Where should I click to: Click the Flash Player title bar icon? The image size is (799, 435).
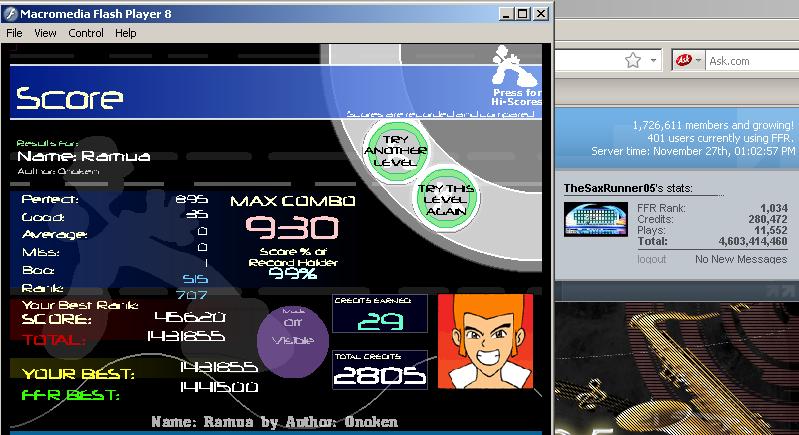[x=10, y=14]
